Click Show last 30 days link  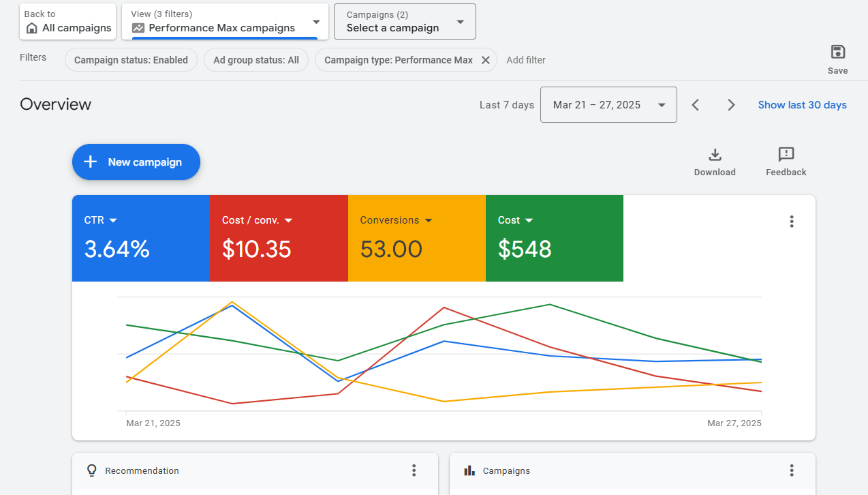[x=802, y=105]
